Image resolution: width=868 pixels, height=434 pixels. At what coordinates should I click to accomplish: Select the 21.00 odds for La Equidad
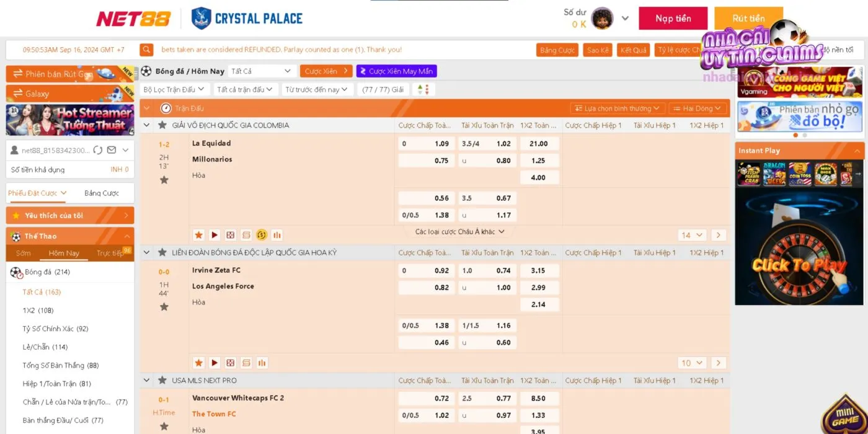(x=538, y=143)
